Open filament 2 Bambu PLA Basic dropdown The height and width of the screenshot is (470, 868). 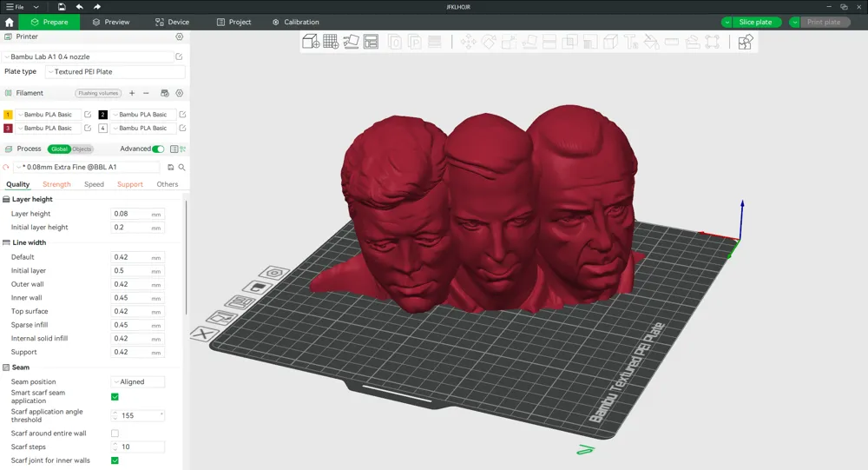[x=143, y=114]
